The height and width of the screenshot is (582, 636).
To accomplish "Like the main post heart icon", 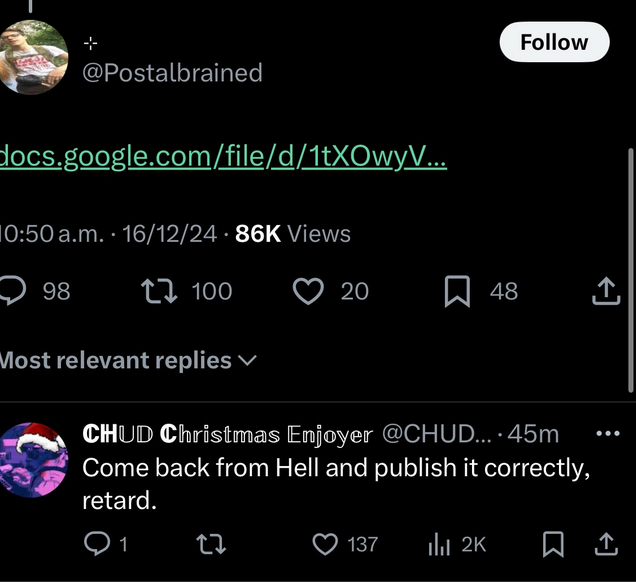I will (x=309, y=291).
